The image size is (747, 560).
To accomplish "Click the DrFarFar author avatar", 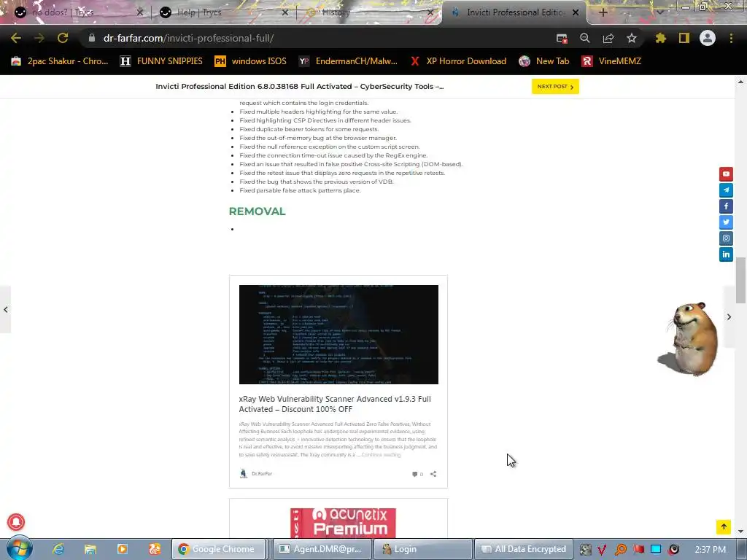I will click(x=244, y=473).
